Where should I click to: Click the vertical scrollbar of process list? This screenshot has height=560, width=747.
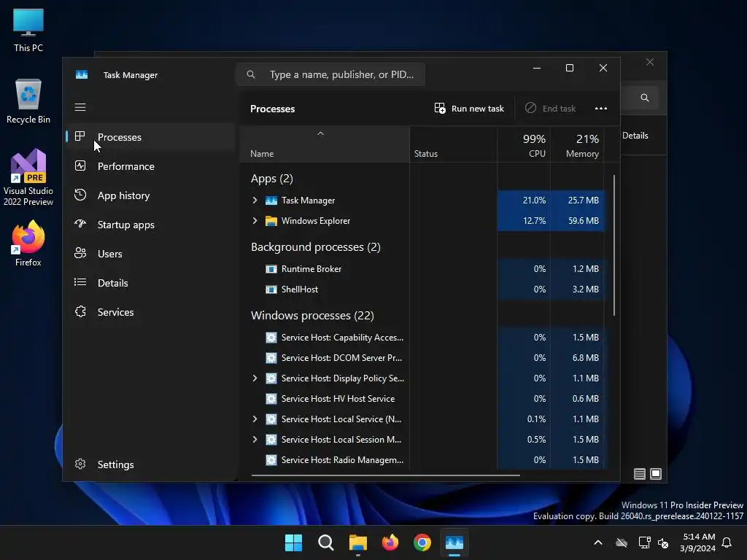click(614, 245)
